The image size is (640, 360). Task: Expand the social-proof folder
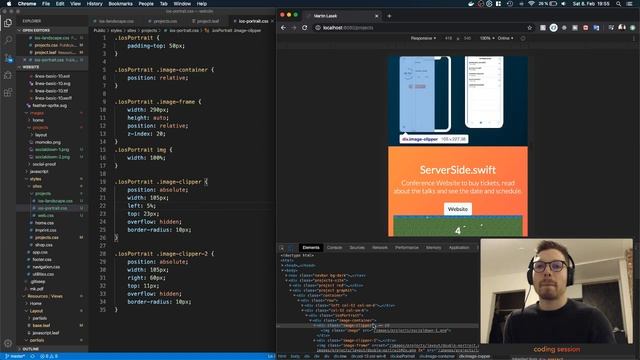click(x=44, y=164)
